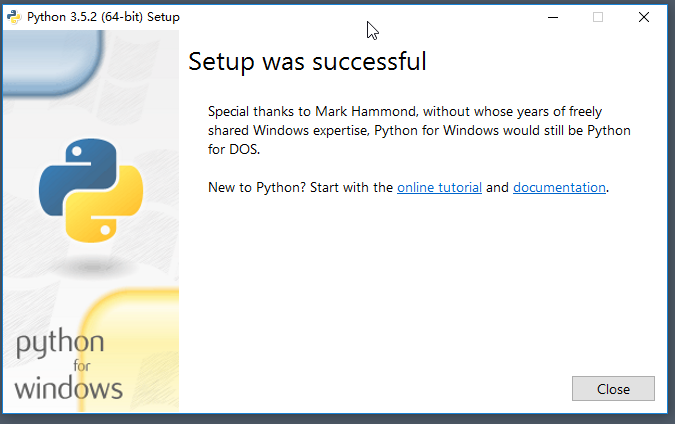
Task: Click the yellow rounded shape in sidebar bottom
Action: tap(135, 350)
